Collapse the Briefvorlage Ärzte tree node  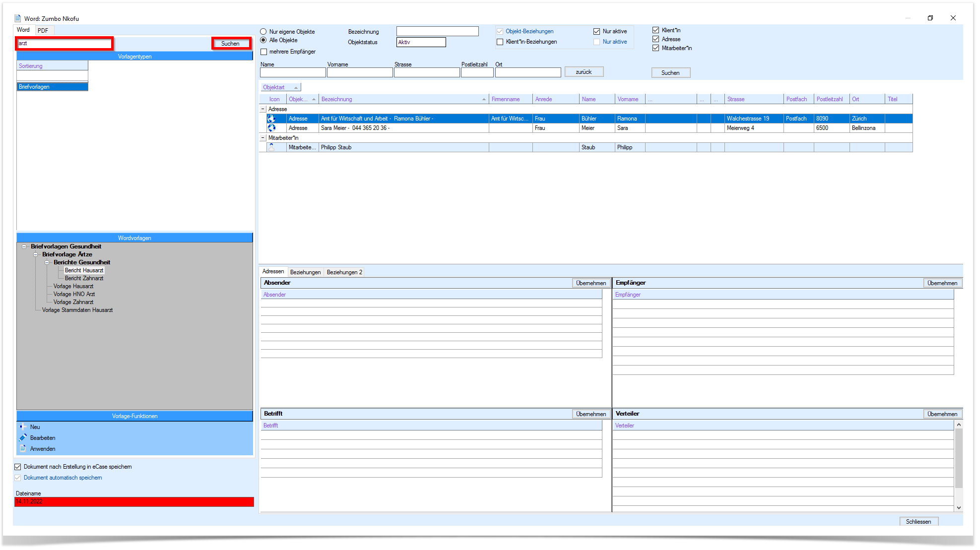click(35, 254)
